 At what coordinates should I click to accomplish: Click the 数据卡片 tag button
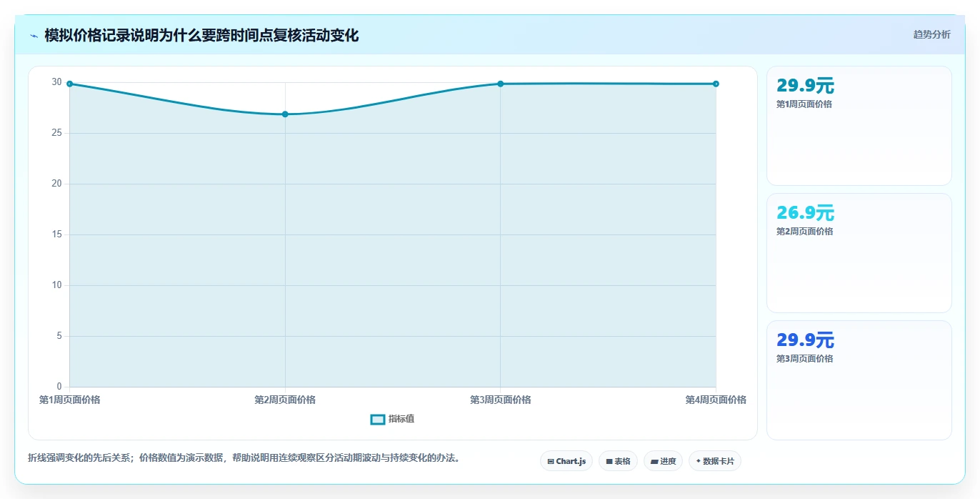point(715,461)
